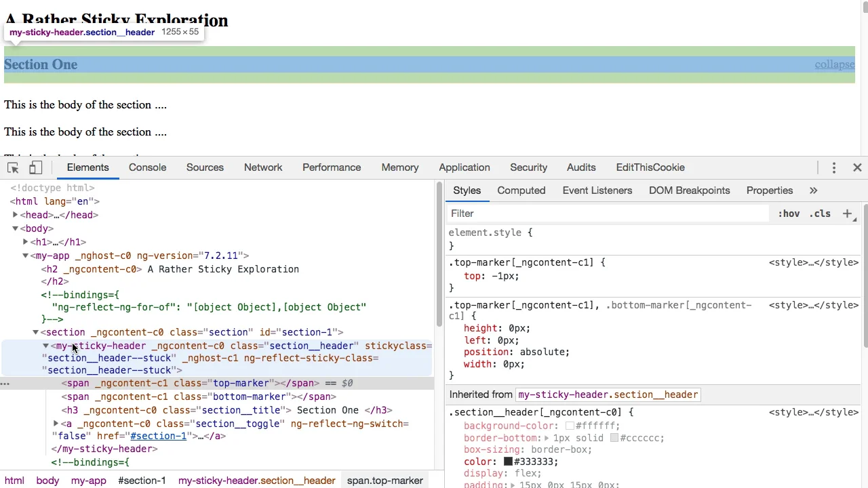The height and width of the screenshot is (488, 868).
Task: Toggle the .cls element classes panel
Action: (x=820, y=213)
